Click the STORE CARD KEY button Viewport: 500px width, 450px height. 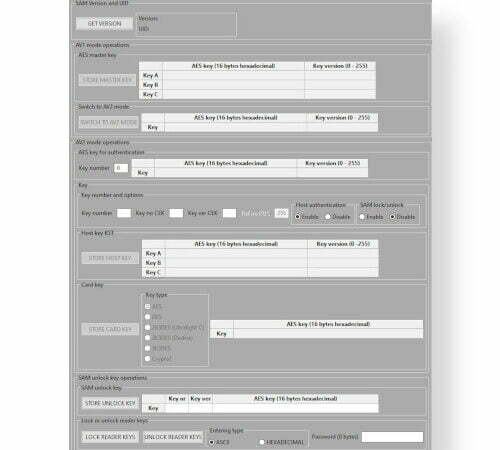tap(110, 329)
